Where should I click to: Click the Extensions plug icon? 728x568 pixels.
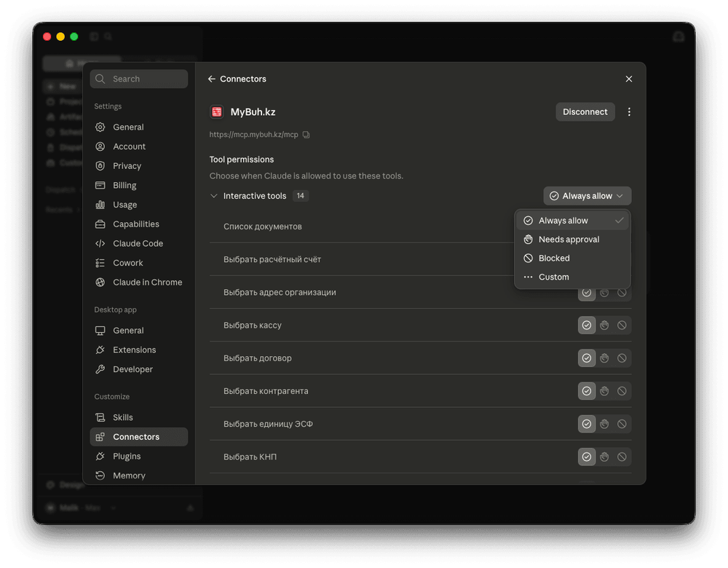tap(100, 350)
